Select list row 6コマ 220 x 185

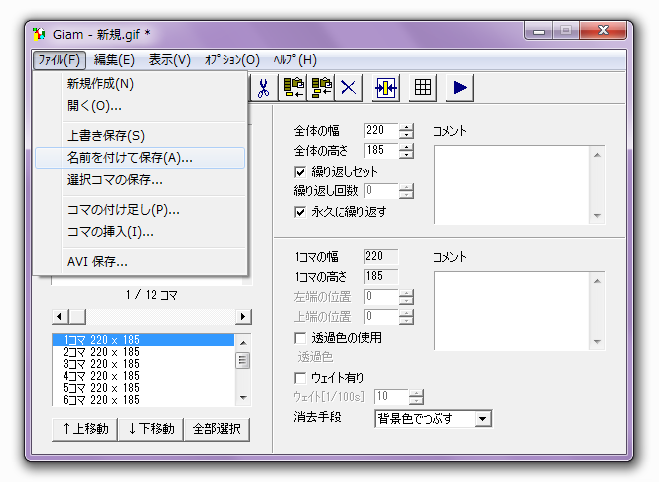[143, 400]
